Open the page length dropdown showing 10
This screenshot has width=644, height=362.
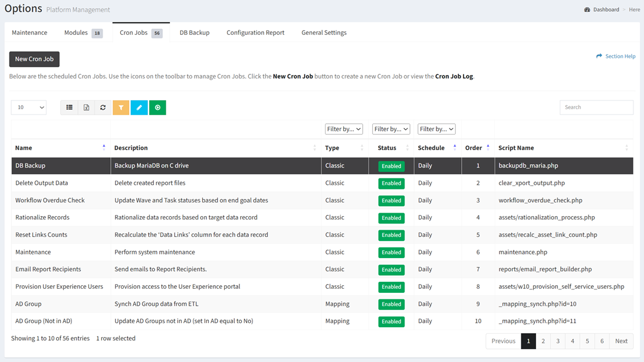tap(29, 107)
